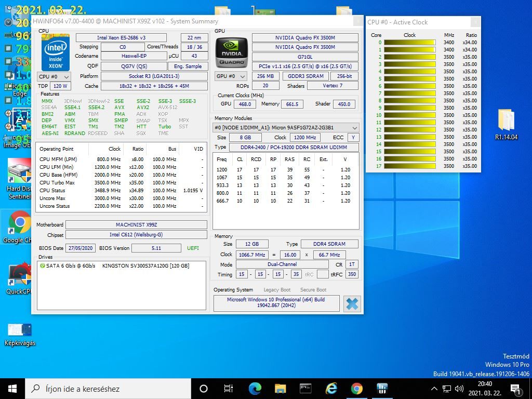Click the MACHINIST X99Z motherboard field
The height and width of the screenshot is (399, 532).
click(137, 224)
